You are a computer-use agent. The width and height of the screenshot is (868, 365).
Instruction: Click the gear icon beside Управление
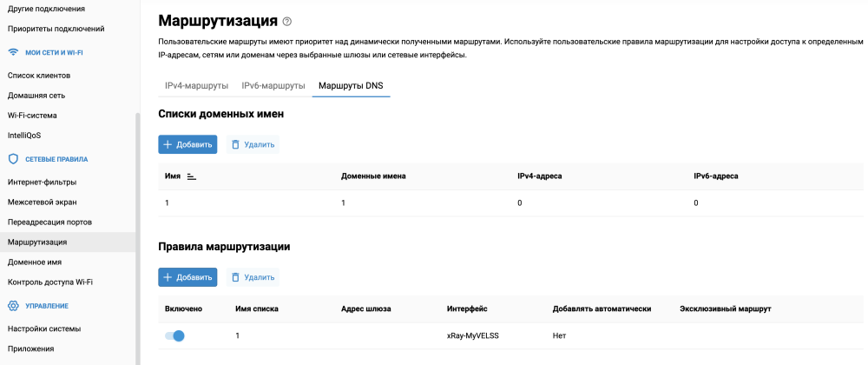pos(13,306)
